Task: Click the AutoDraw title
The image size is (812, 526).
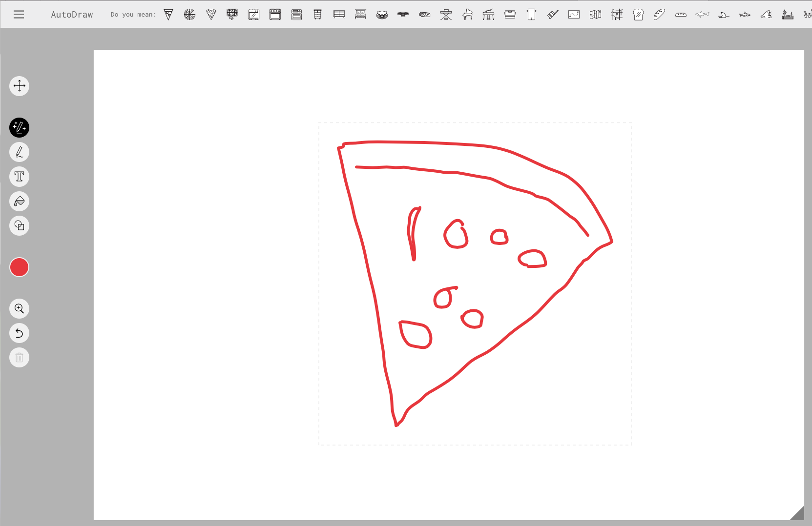Action: 72,15
